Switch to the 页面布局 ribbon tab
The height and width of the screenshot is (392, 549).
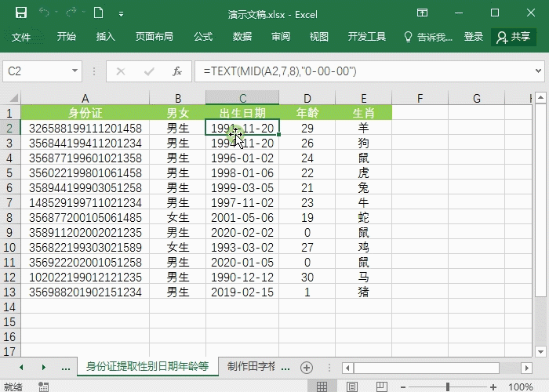[154, 36]
